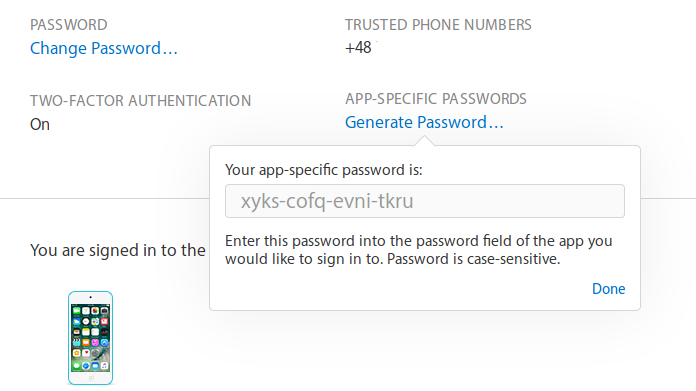Click the APP-SPECIFIC PASSWORDS heading
Viewport: 696px width, 391px height.
[x=436, y=99]
